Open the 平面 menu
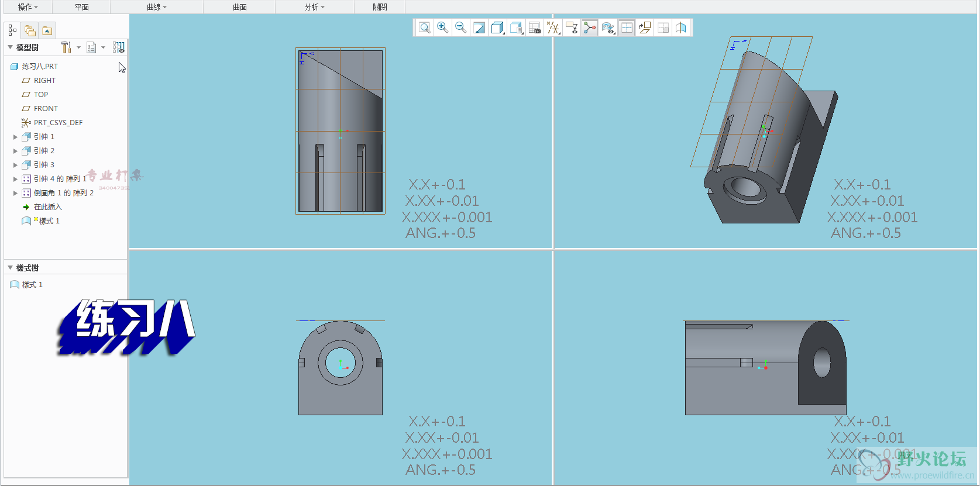This screenshot has height=486, width=980. 81,7
